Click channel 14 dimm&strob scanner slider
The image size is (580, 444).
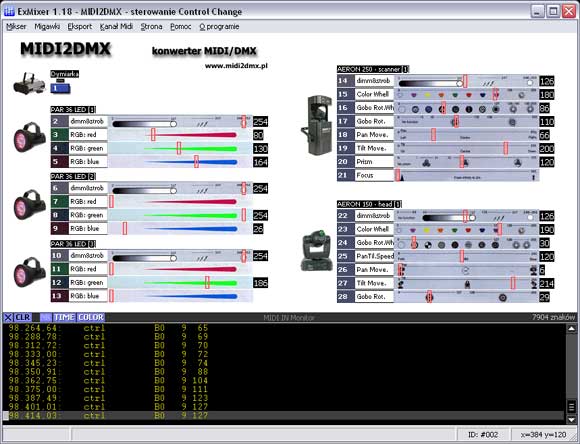[466, 81]
